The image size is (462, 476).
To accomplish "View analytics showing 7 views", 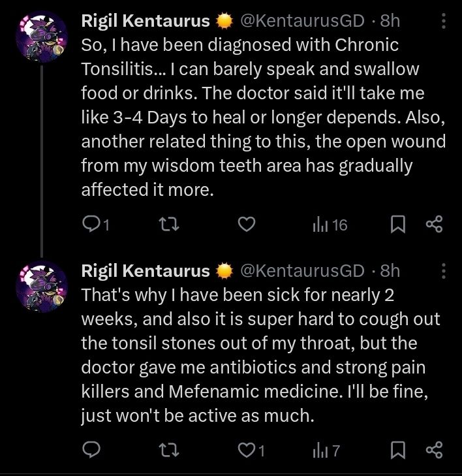I will (326, 449).
